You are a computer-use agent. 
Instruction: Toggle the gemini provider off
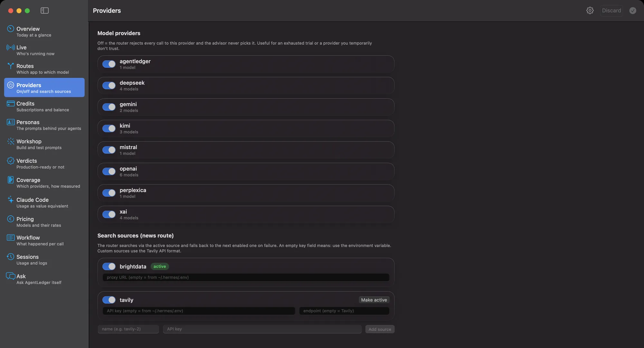point(109,107)
